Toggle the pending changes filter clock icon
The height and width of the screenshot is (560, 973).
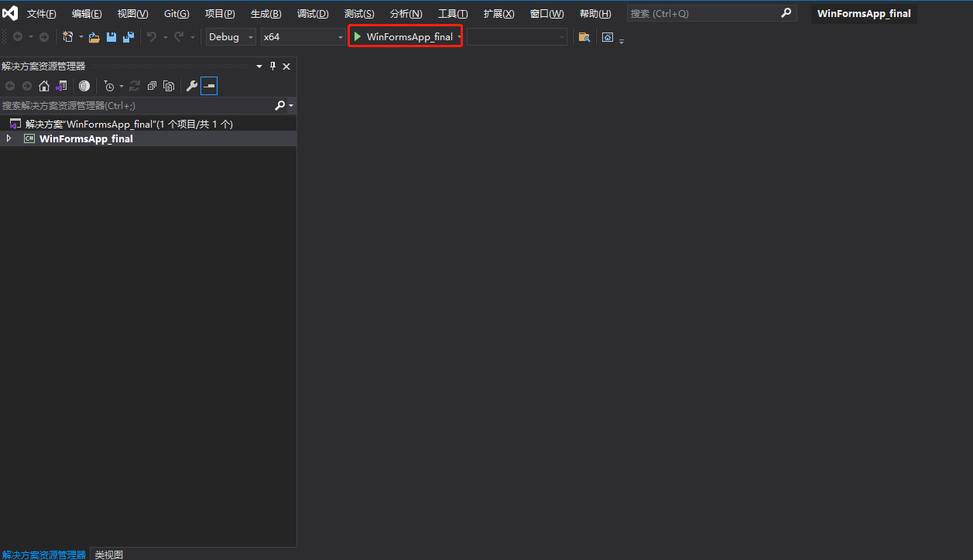pos(109,86)
